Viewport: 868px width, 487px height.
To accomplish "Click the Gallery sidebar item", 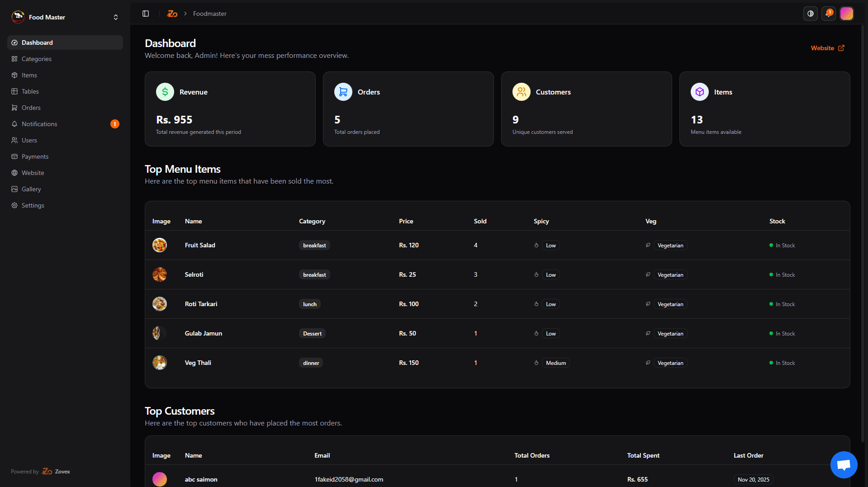I will pos(31,189).
